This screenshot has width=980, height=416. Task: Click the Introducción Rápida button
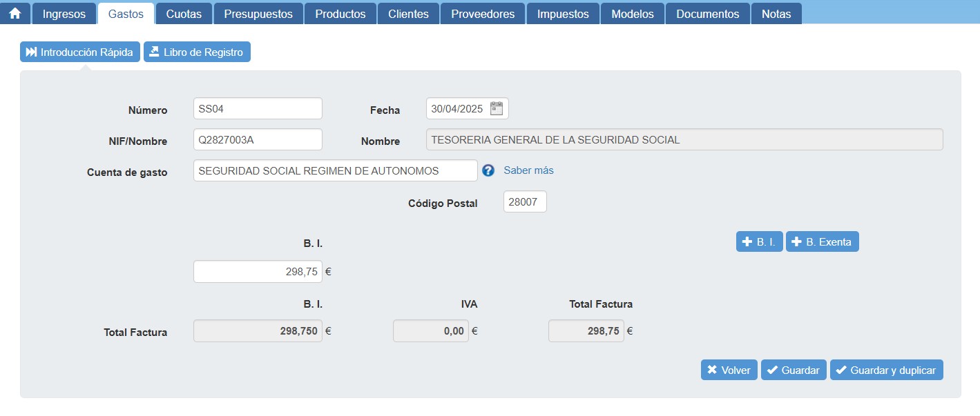click(80, 52)
